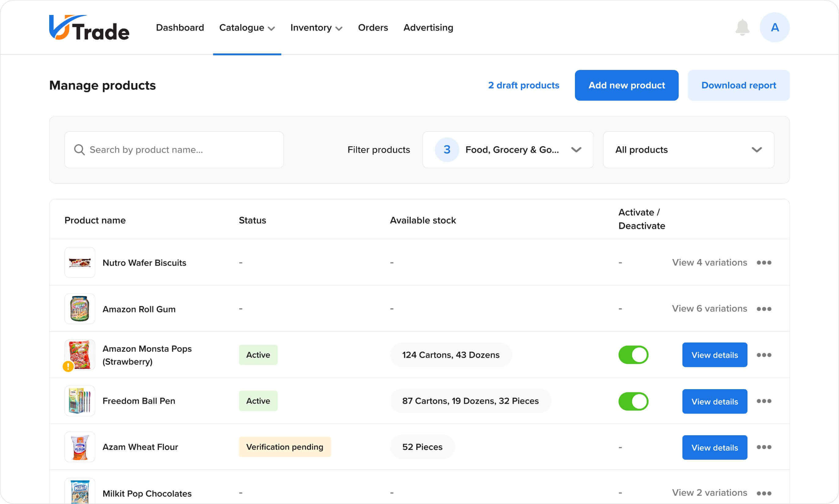Click the warning icon on Amazon Monsta Pops
This screenshot has height=504, width=839.
(68, 367)
